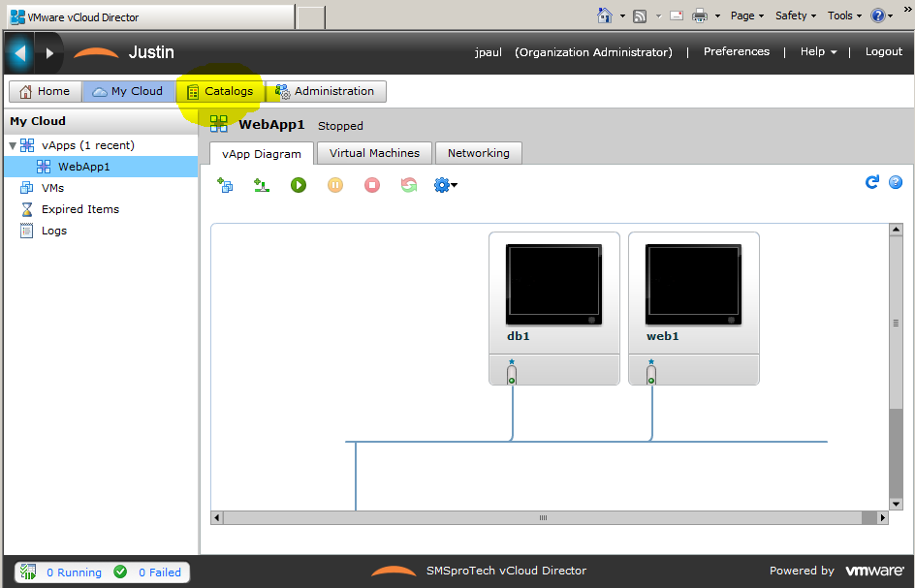The image size is (915, 588).
Task: Click diagram horizontal scrollbar right arrow
Action: point(882,517)
